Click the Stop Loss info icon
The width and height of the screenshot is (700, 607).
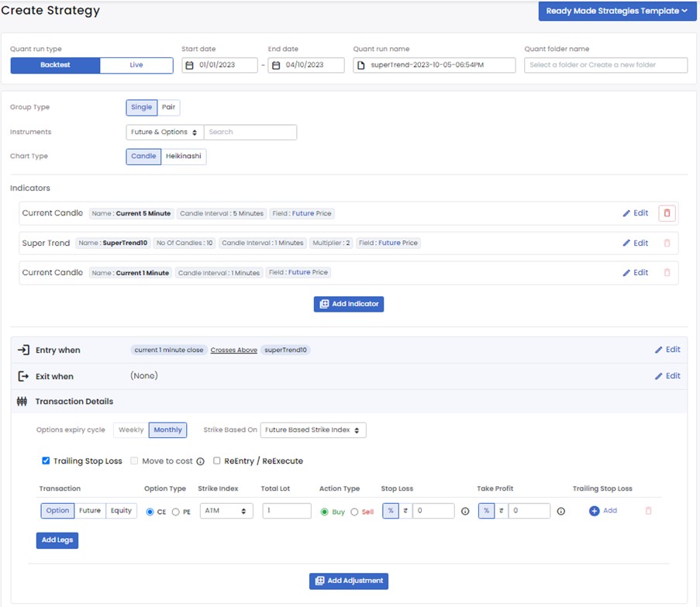tap(465, 512)
